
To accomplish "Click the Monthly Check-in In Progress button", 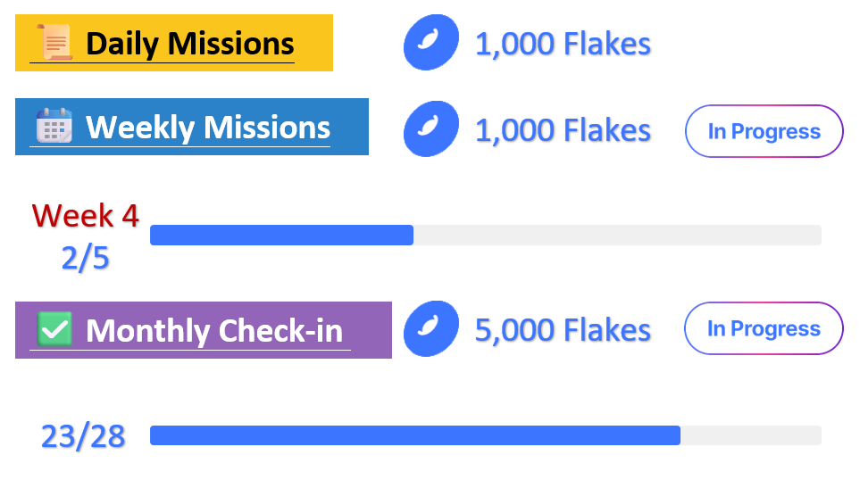I will tap(764, 328).
